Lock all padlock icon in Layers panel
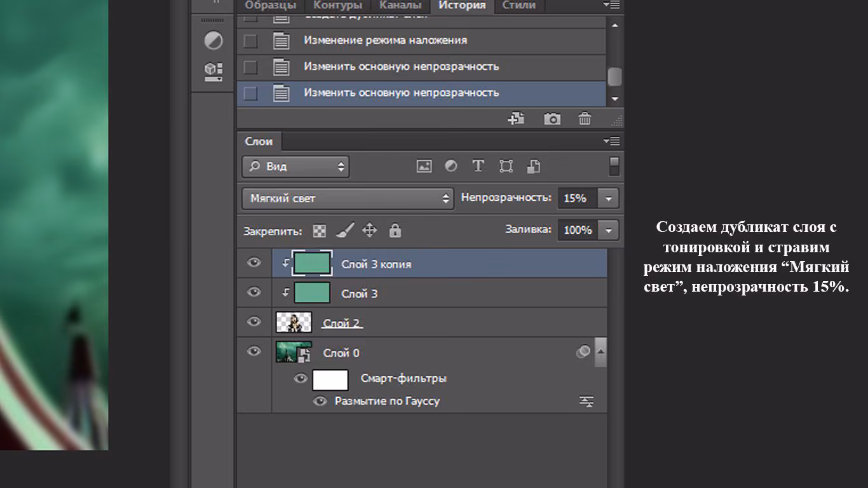The height and width of the screenshot is (488, 868). point(395,230)
